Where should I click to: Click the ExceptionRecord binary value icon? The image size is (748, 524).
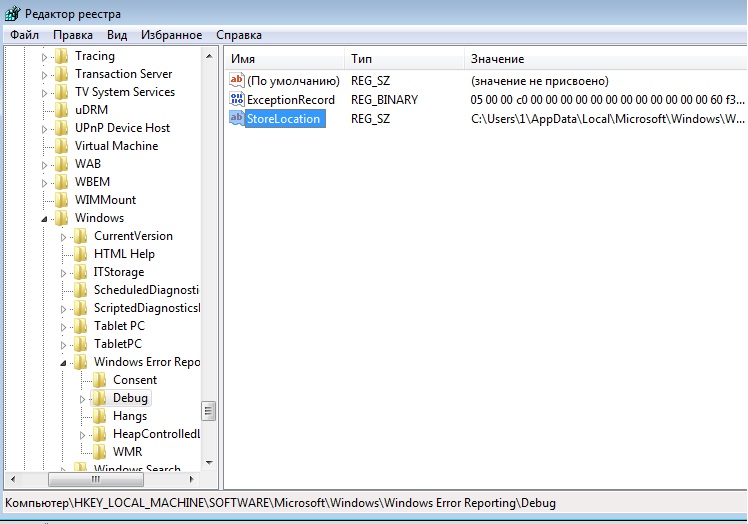point(237,99)
